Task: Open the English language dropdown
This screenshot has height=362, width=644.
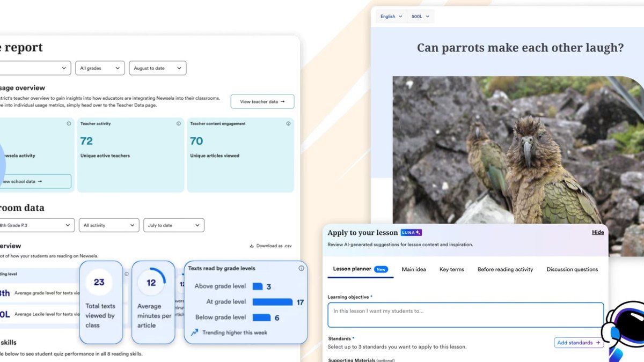Action: tap(391, 17)
